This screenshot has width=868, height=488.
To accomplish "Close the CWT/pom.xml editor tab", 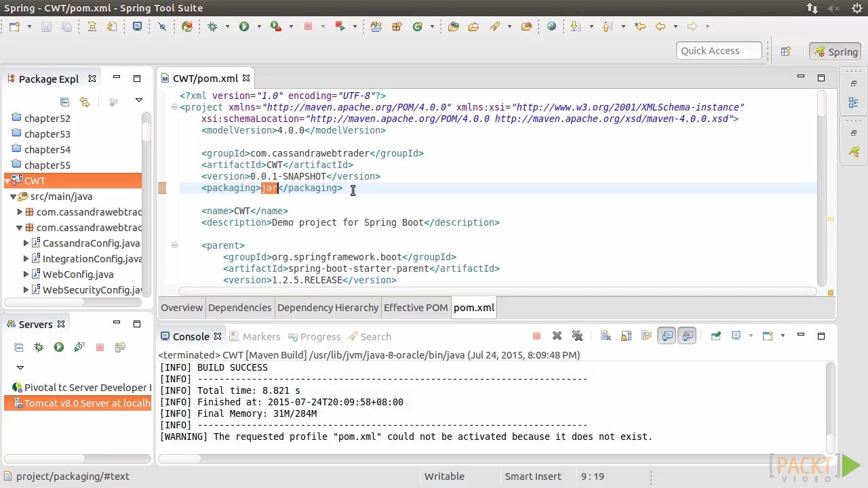I will click(246, 79).
